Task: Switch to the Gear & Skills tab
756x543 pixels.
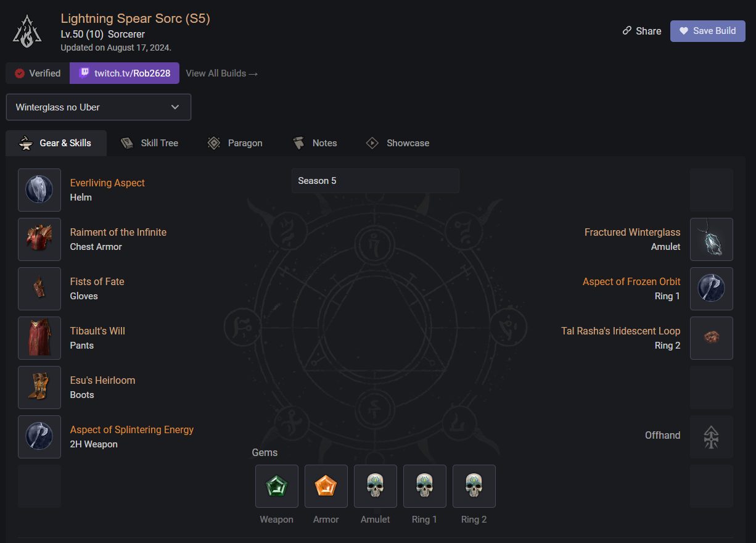Action: point(55,143)
